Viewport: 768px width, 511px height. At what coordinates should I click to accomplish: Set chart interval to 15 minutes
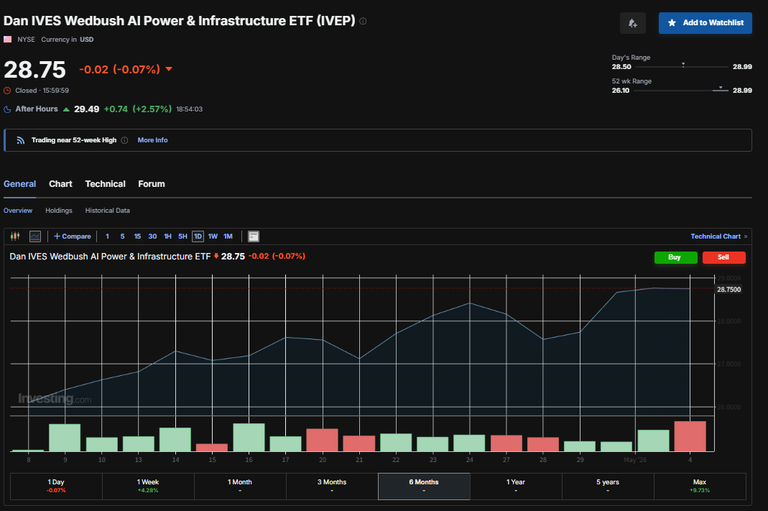[x=138, y=236]
